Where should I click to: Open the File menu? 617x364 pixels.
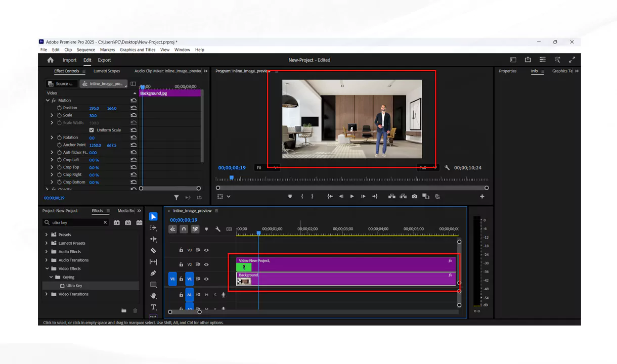coord(43,50)
